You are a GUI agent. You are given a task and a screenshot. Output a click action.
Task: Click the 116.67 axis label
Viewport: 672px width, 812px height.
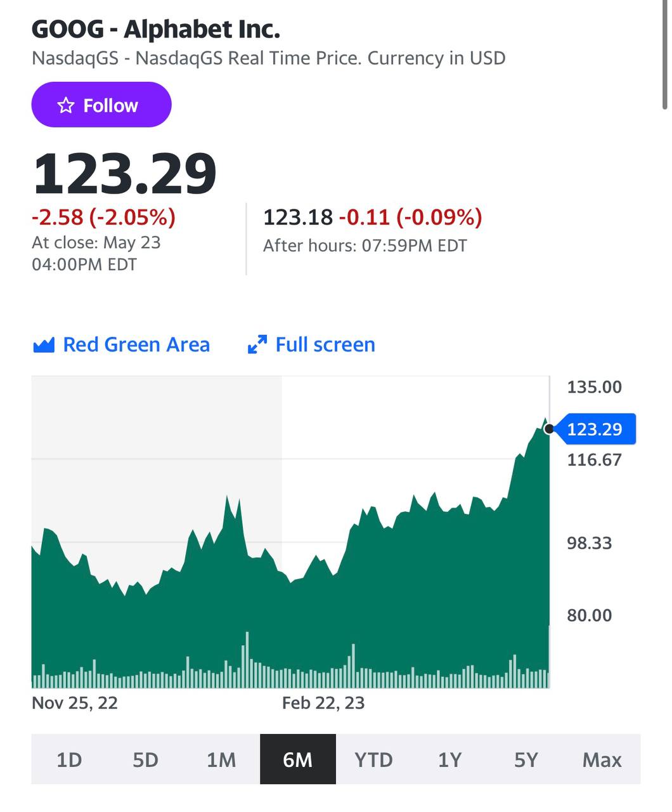pos(594,459)
